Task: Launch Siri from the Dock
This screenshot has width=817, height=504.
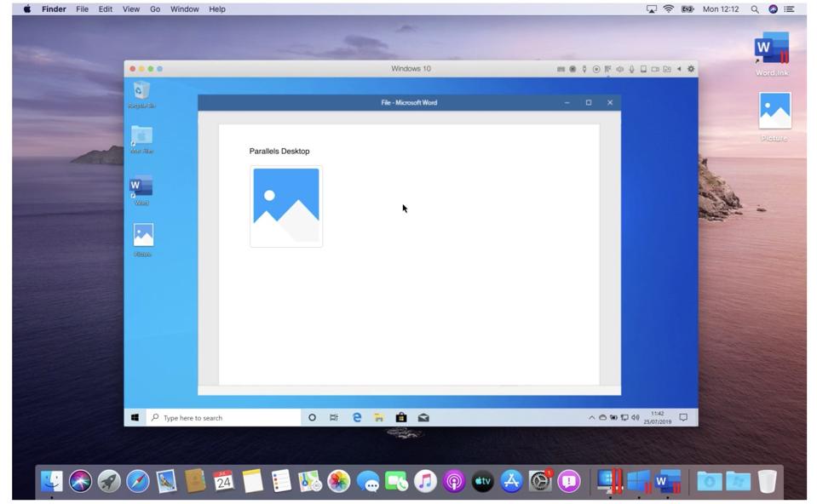Action: click(x=80, y=480)
